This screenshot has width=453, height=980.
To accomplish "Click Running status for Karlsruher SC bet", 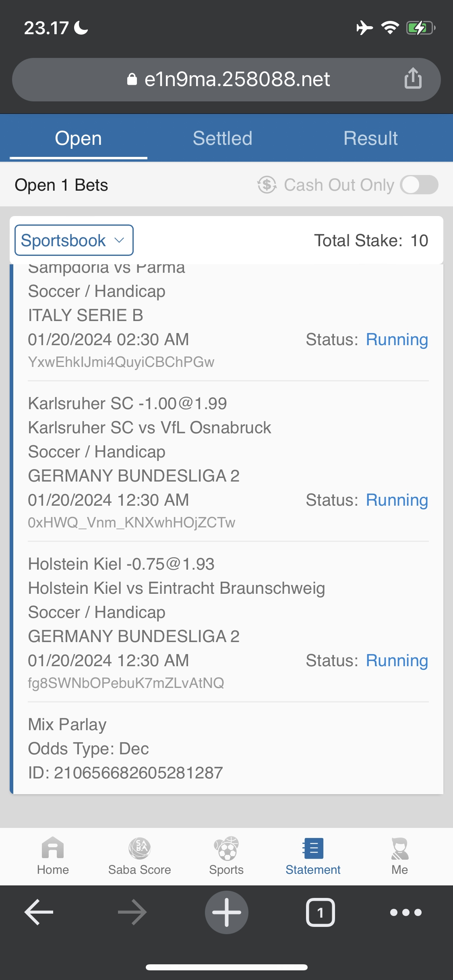I will 397,500.
